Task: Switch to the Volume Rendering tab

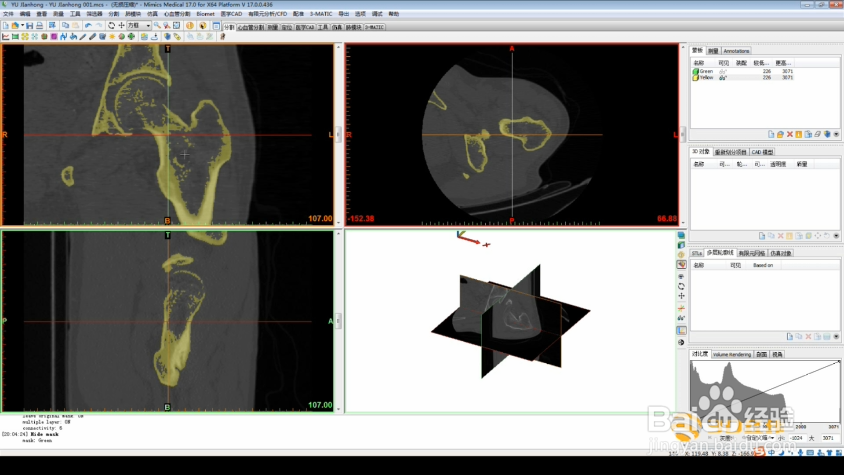Action: 732,354
